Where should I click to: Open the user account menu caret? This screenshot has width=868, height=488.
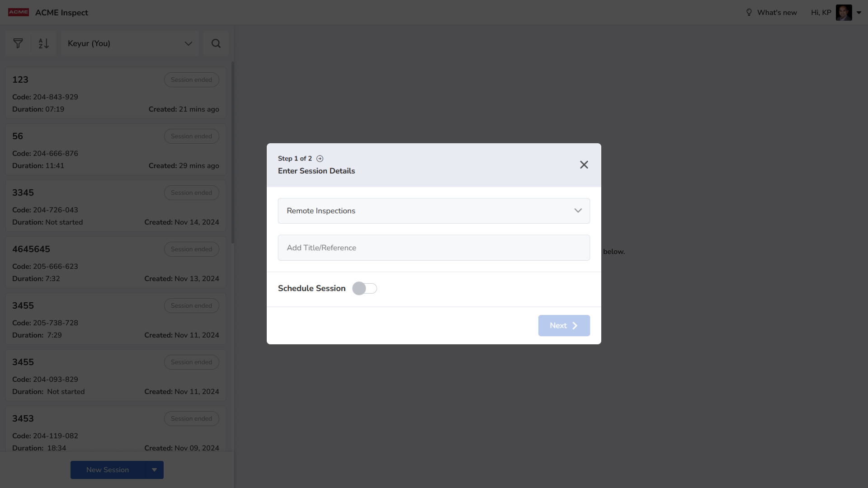click(859, 13)
